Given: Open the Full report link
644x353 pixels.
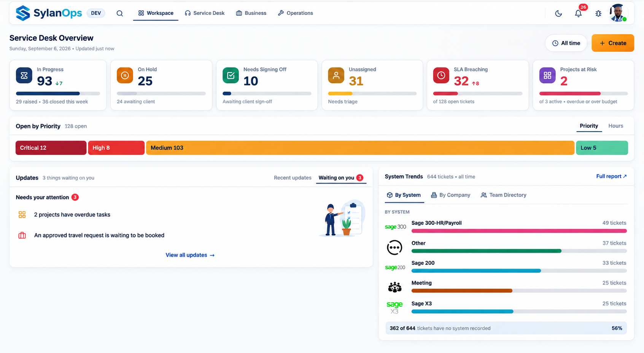Looking at the screenshot, I should 611,176.
